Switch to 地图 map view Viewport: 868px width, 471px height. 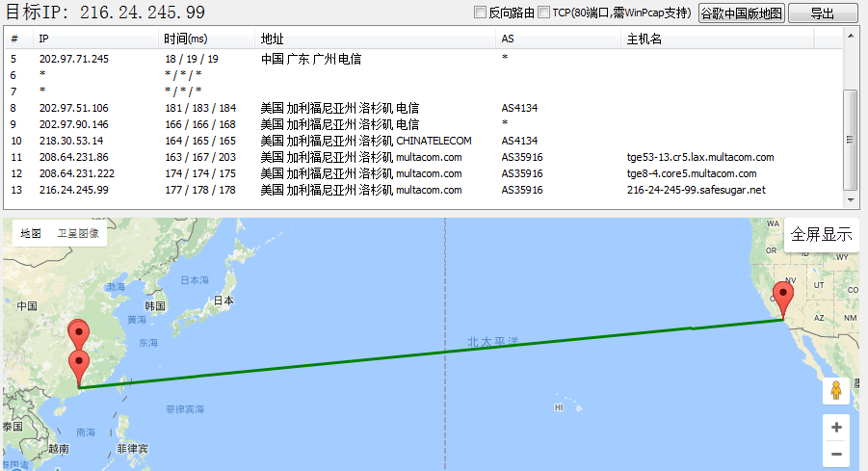click(x=28, y=233)
